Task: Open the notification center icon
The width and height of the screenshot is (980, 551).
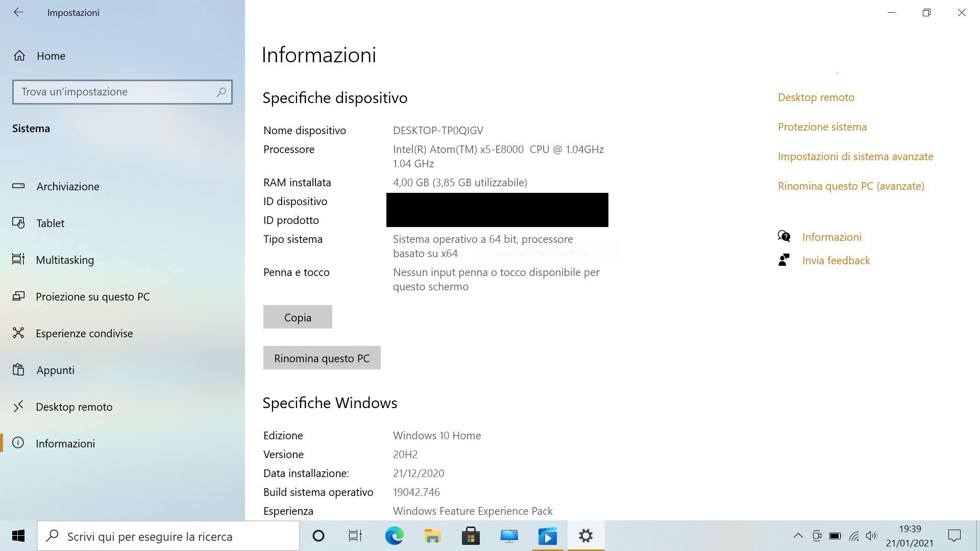Action: [x=954, y=536]
